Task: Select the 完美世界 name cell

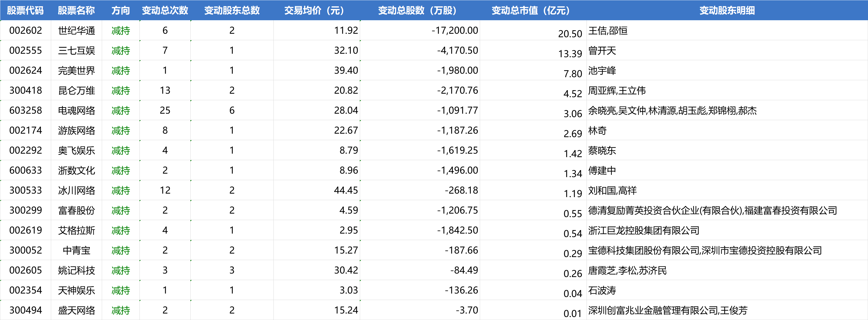Action: [x=77, y=70]
